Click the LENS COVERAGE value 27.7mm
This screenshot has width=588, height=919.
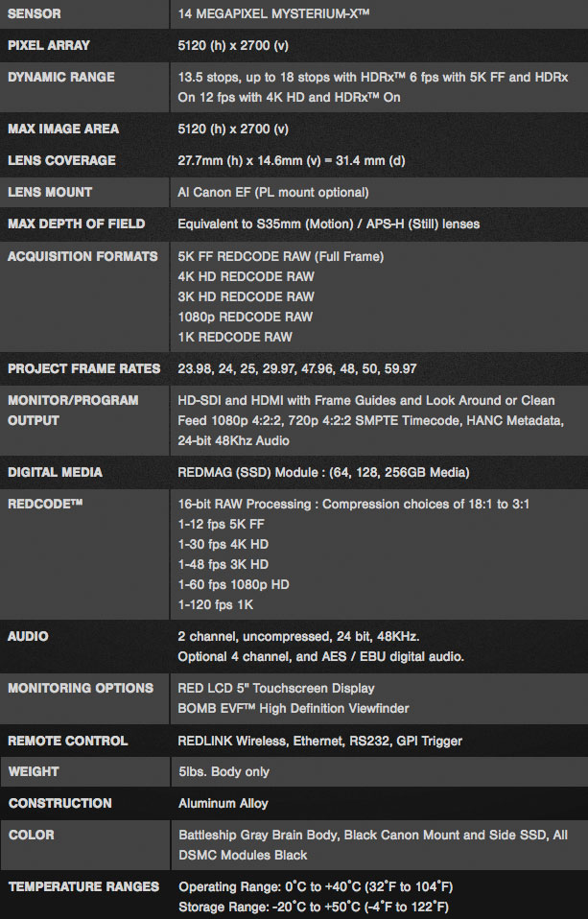pos(292,160)
